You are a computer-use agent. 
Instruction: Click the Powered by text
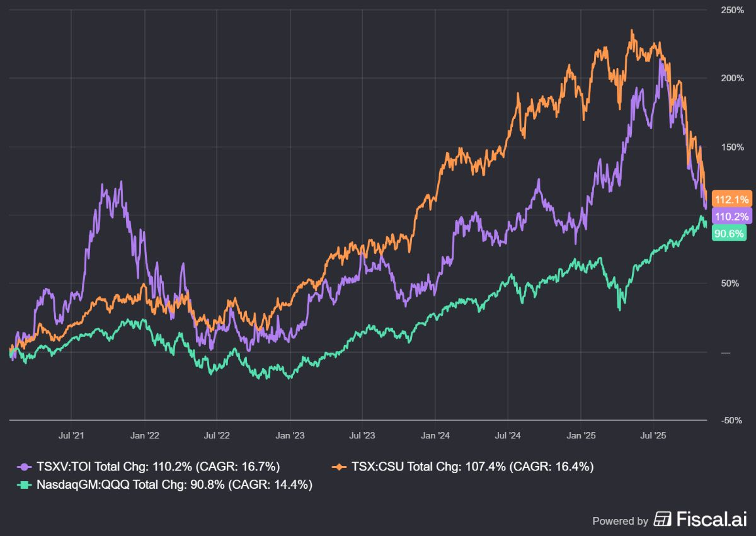(620, 521)
